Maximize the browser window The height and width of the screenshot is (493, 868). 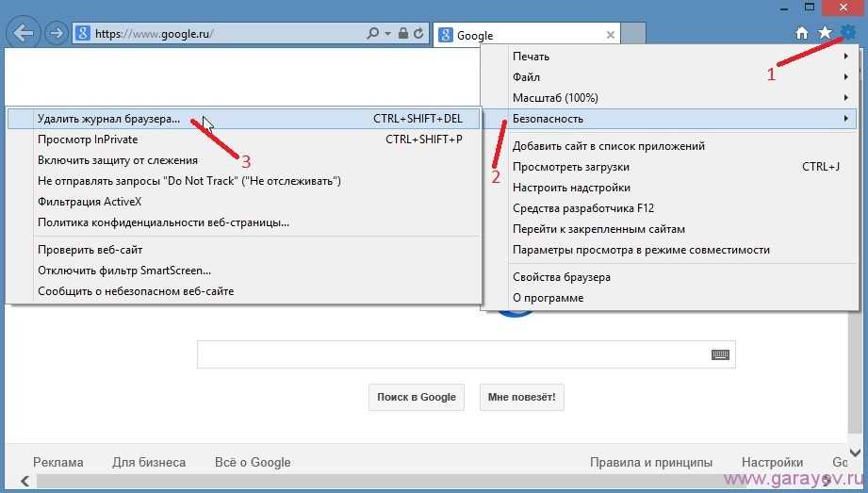point(810,8)
